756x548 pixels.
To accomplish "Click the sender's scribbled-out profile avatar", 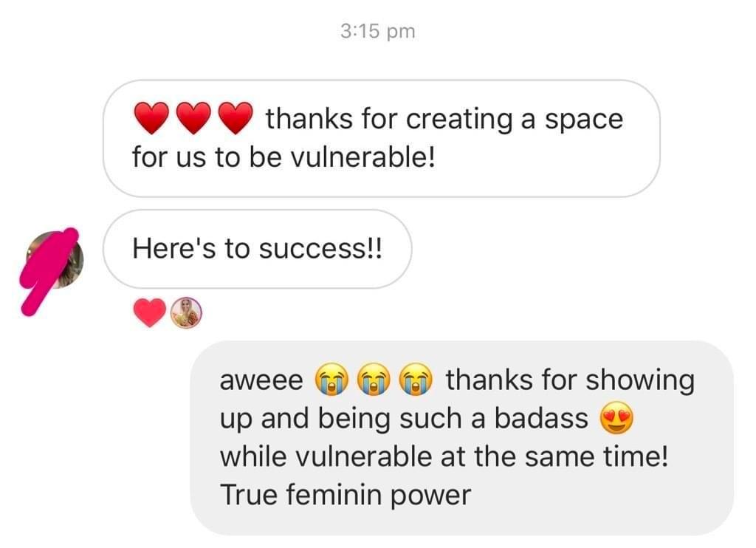I will pyautogui.click(x=55, y=261).
